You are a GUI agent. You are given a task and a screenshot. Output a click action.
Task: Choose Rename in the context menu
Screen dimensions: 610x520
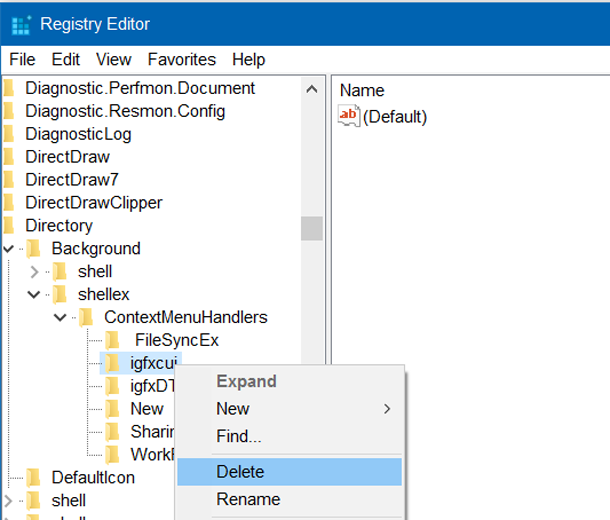coord(289,499)
